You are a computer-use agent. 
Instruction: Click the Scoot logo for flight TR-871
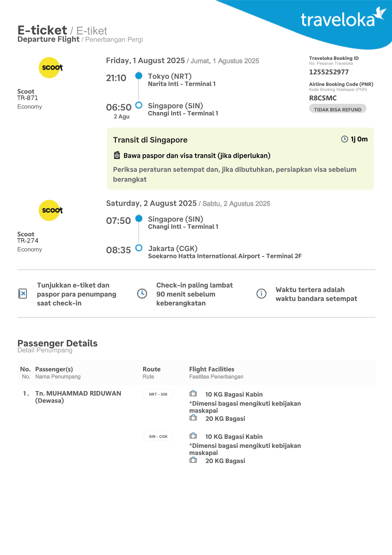50,68
